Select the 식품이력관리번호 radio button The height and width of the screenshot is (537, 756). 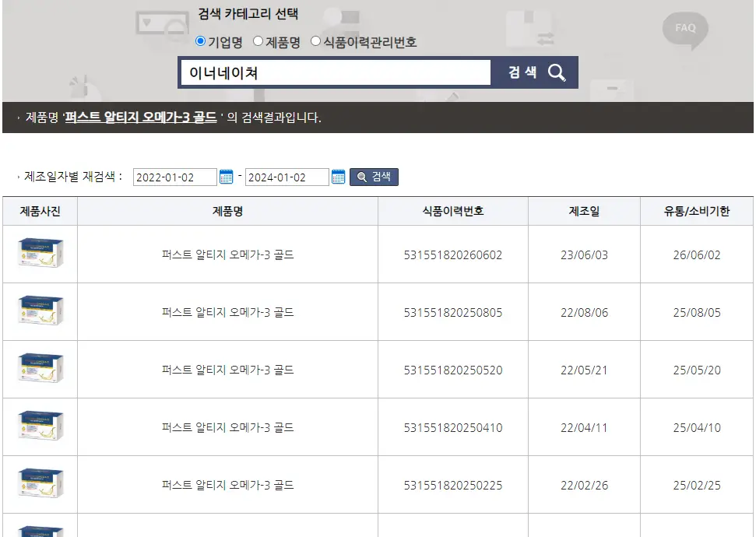(315, 42)
